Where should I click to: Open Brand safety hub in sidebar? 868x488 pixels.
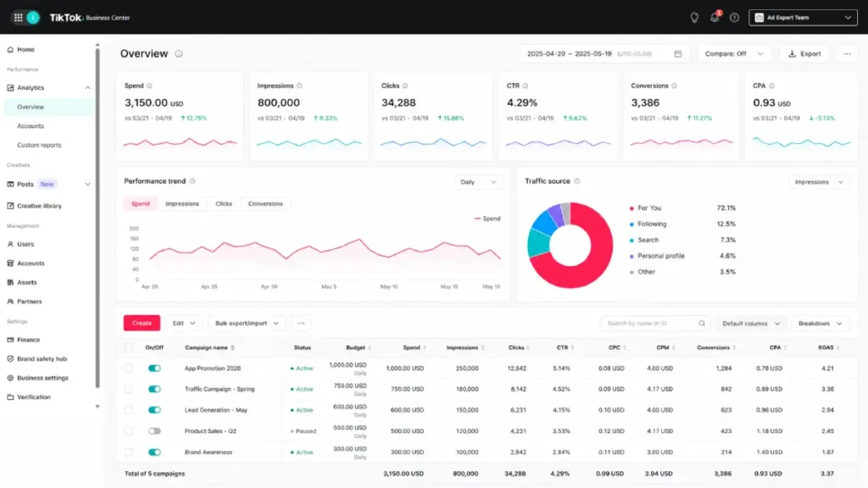(42, 359)
